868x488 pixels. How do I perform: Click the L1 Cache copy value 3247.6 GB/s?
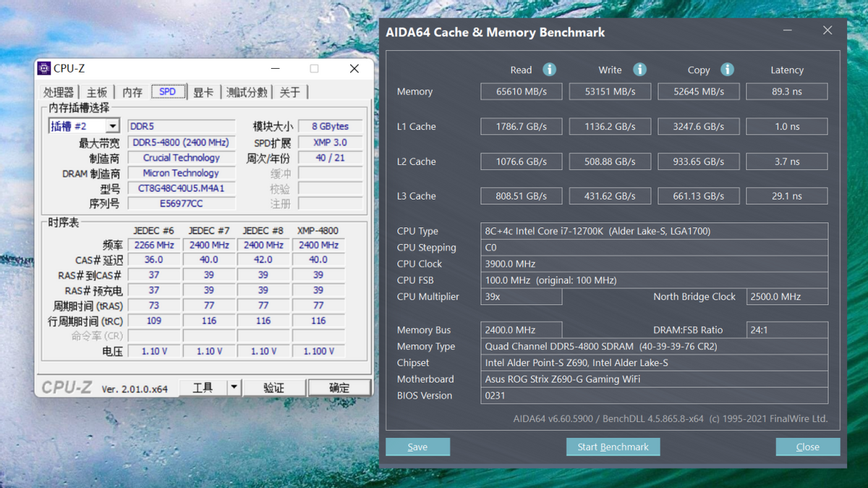(x=699, y=126)
